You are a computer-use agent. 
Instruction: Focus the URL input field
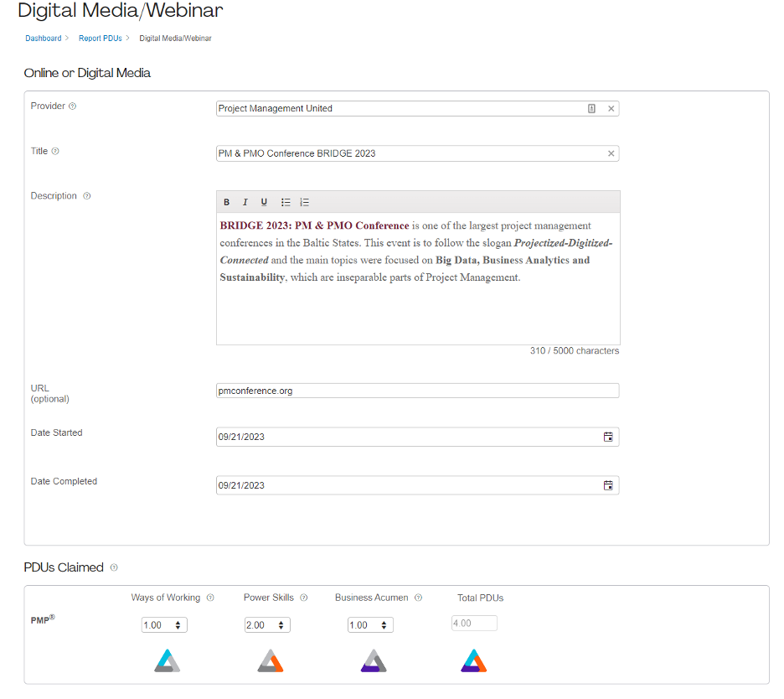point(417,391)
